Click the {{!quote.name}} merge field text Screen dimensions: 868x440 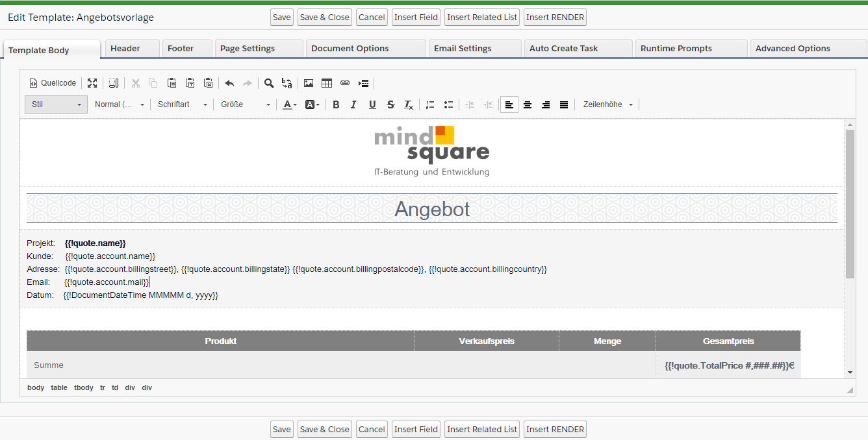96,243
